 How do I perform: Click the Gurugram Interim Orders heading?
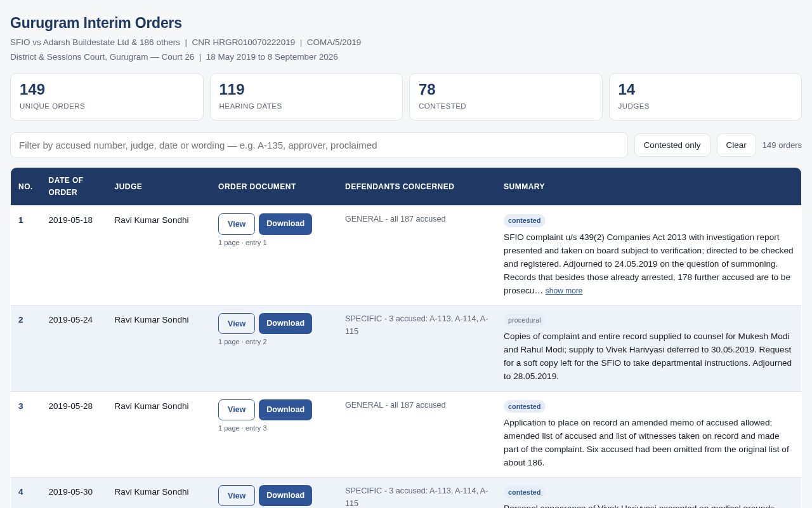[x=96, y=23]
